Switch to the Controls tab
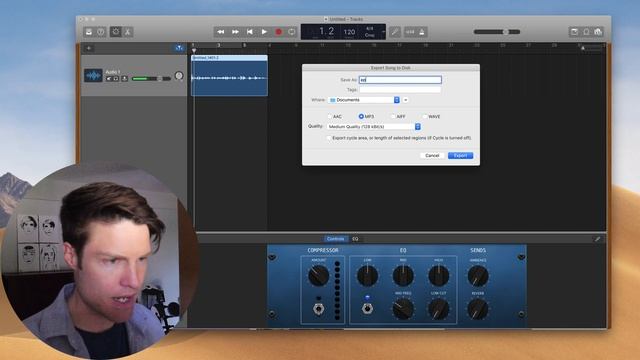640x360 pixels. 336,239
